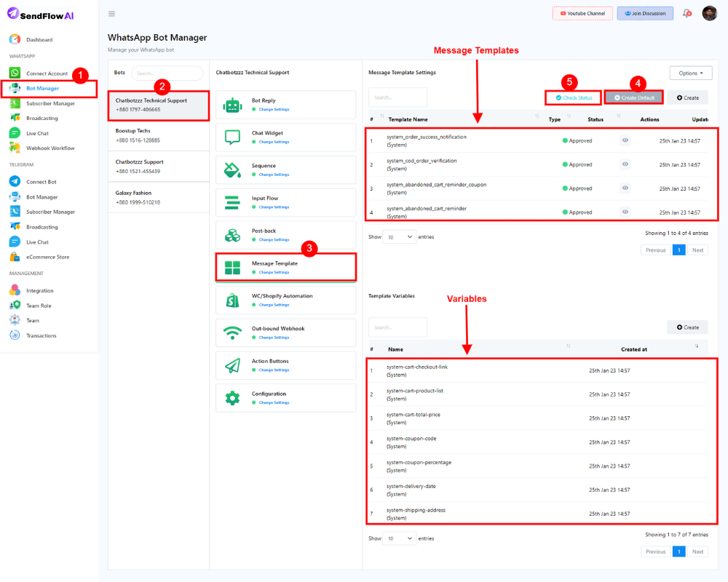The height and width of the screenshot is (582, 728).
Task: Click the message template search field
Action: click(398, 97)
